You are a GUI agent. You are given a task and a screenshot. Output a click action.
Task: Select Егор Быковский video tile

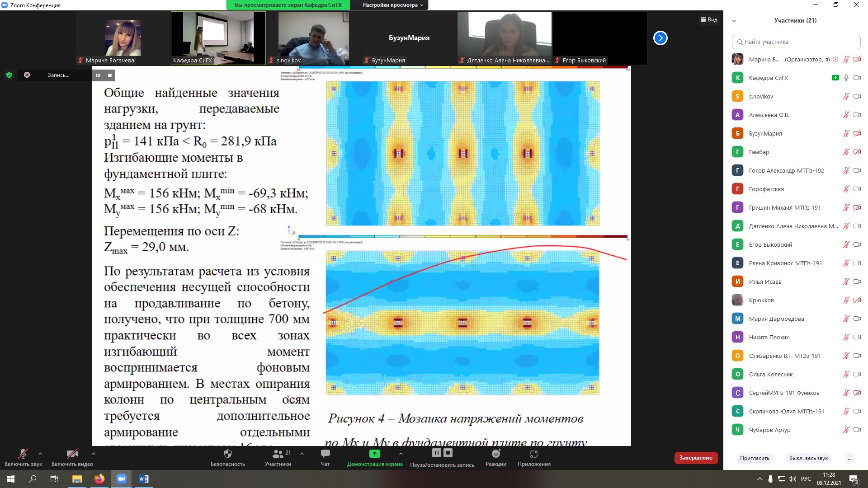point(600,38)
